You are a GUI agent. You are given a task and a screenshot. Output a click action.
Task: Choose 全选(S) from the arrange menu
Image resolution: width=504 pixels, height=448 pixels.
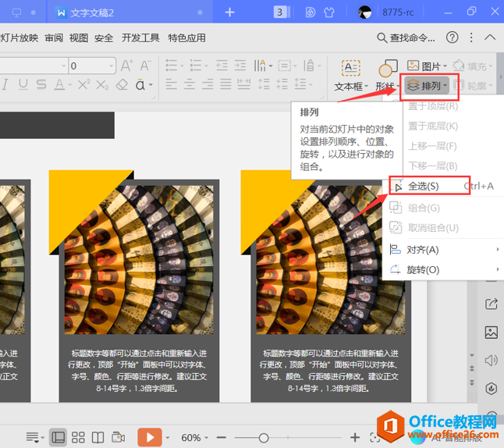point(423,187)
